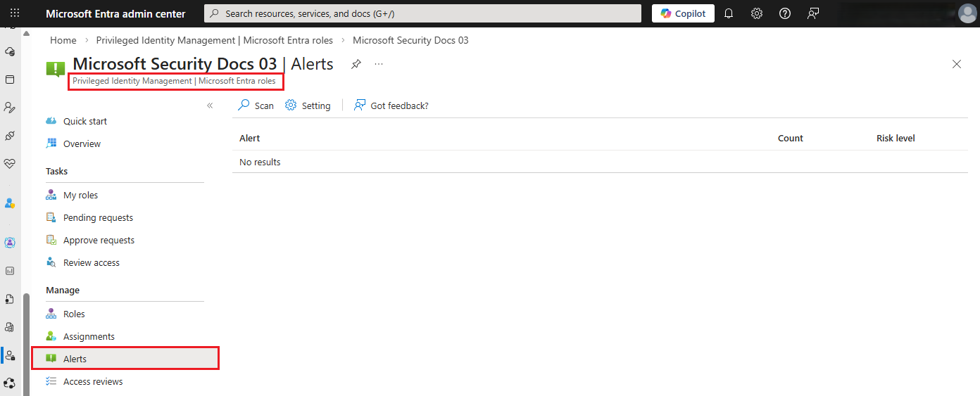Click Got feedback? in toolbar
The height and width of the screenshot is (396, 980).
coord(391,106)
